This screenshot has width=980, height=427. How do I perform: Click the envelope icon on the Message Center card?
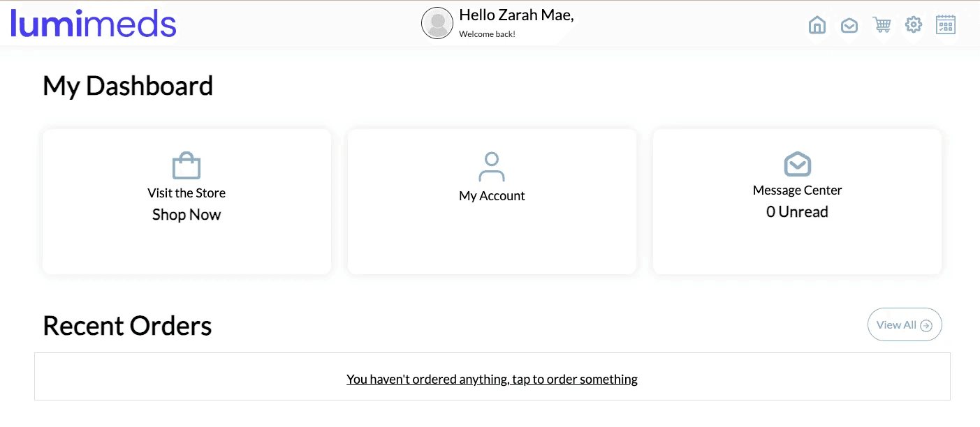(797, 164)
